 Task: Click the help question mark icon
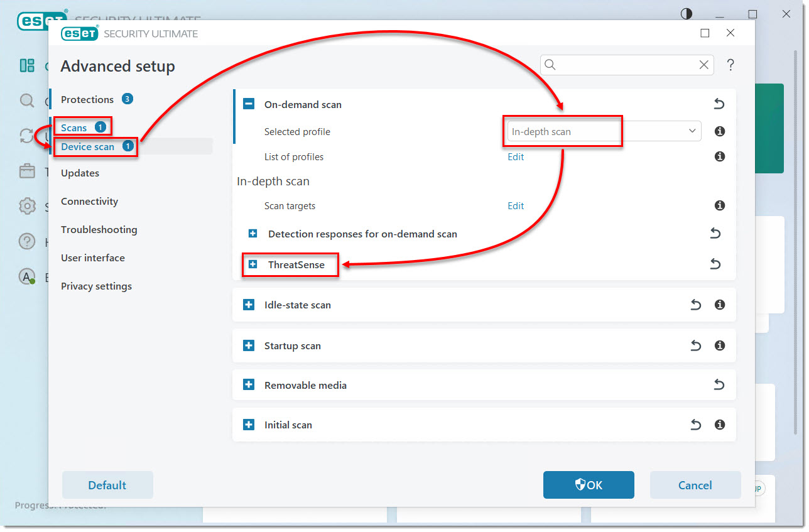coord(730,65)
